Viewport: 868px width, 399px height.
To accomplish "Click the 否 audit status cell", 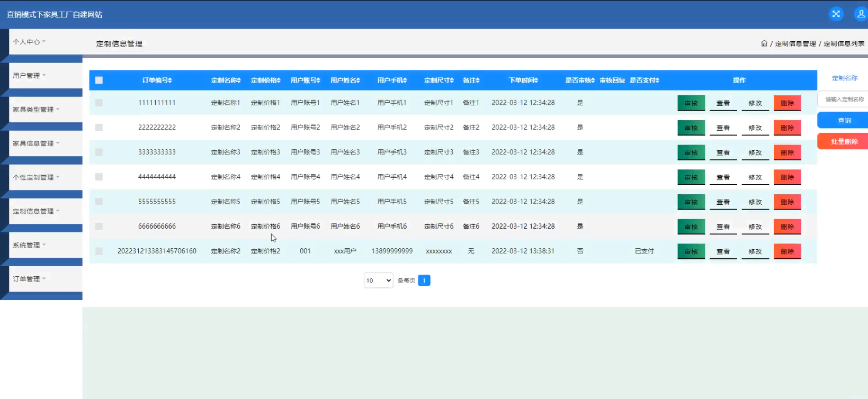I will tap(580, 251).
